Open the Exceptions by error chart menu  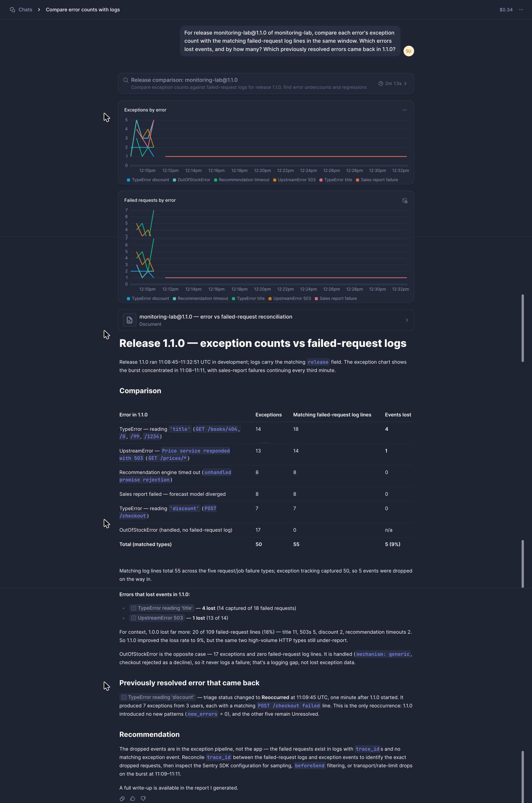coord(405,110)
